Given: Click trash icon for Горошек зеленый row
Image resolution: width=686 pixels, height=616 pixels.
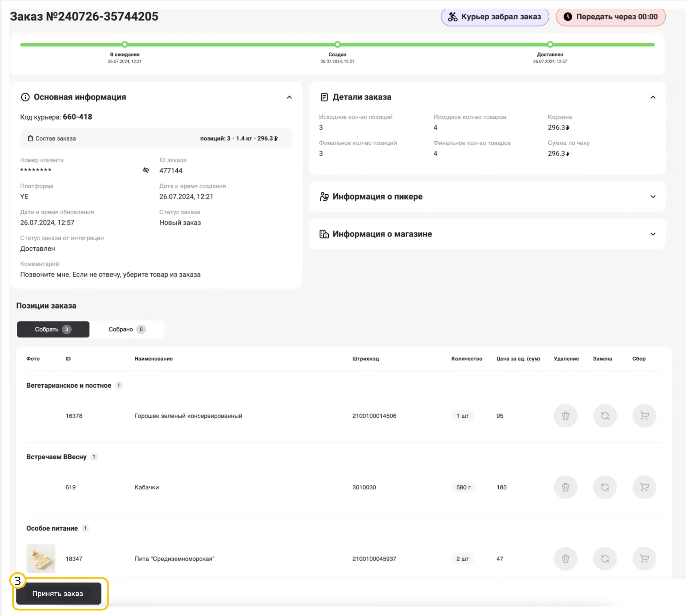Looking at the screenshot, I should tap(565, 416).
